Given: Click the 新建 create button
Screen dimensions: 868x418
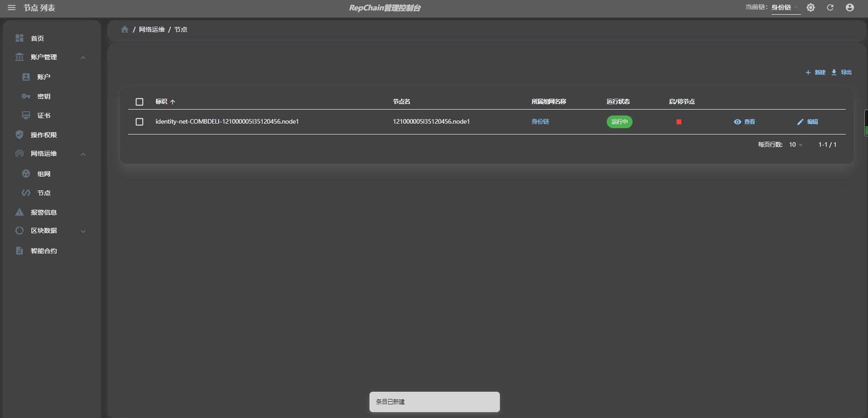Looking at the screenshot, I should tap(815, 72).
